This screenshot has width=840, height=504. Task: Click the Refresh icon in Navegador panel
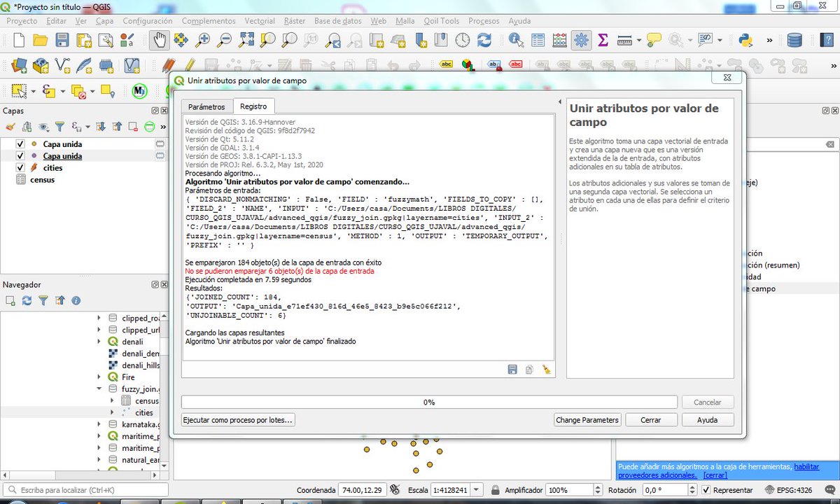click(27, 300)
